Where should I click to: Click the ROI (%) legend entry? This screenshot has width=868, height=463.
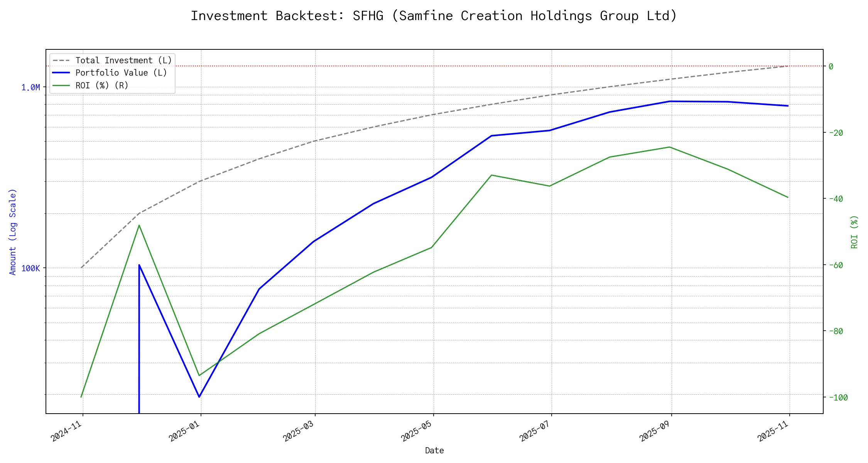102,85
